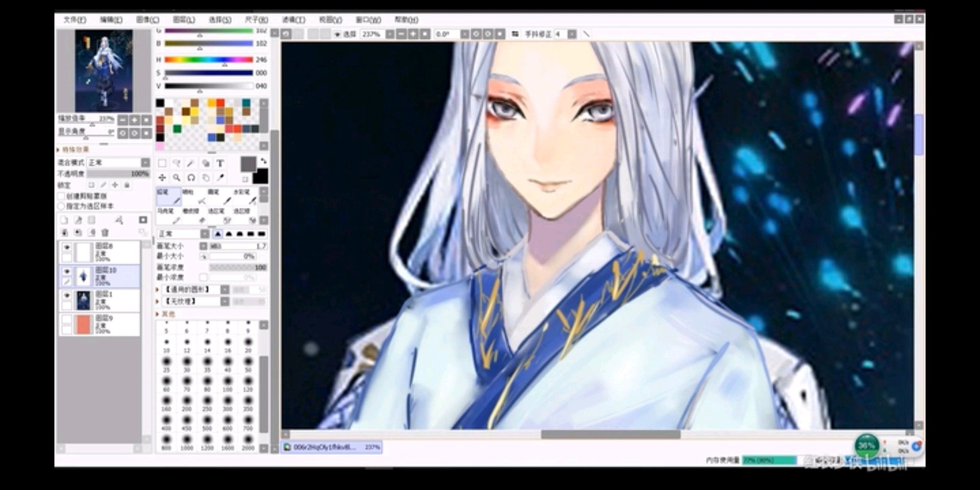Open the blending mode (混合模式) dropdown
This screenshot has height=490, width=980.
click(146, 162)
